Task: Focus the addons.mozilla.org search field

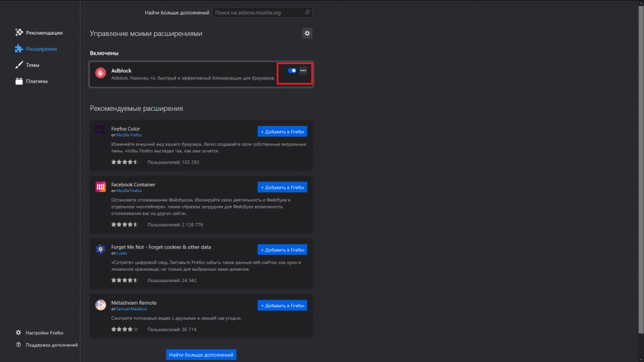Action: point(258,12)
